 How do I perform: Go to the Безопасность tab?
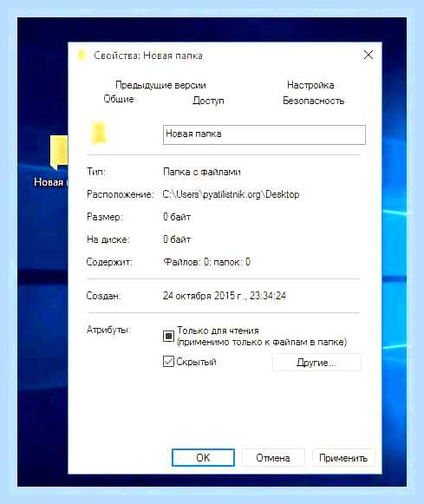point(313,101)
